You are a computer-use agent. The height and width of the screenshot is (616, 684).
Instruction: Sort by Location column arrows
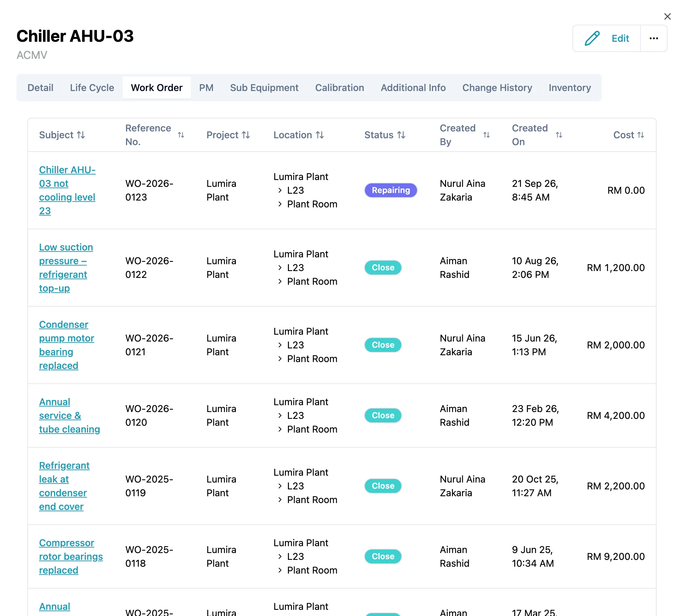coord(320,135)
